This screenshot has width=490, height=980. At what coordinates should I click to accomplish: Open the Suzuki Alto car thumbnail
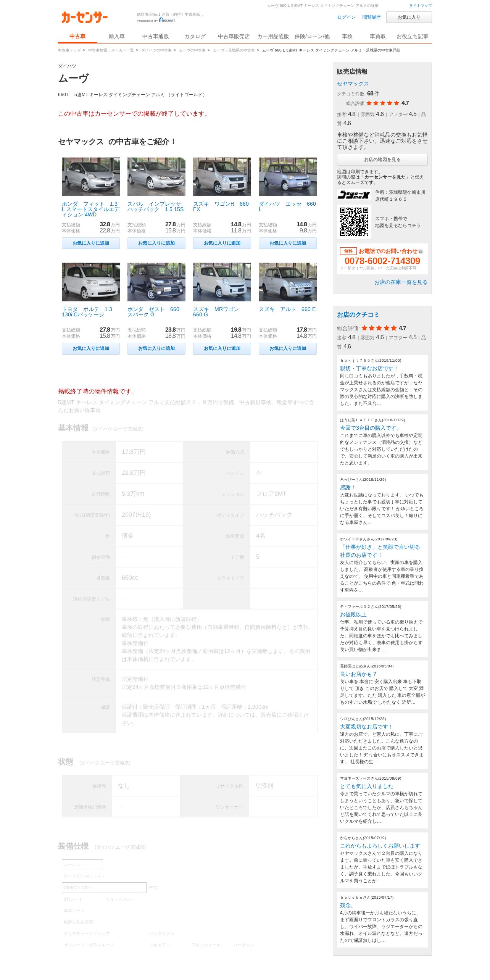(288, 282)
